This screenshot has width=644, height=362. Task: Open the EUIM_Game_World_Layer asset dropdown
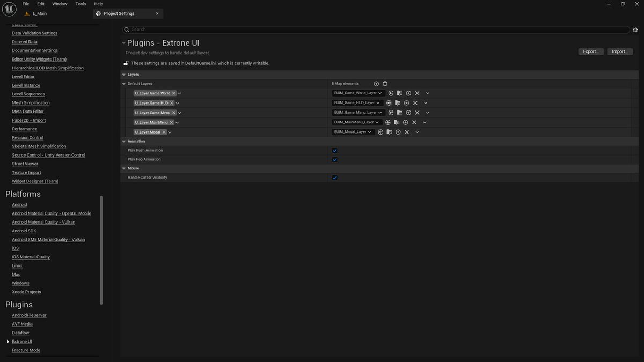[x=358, y=93]
